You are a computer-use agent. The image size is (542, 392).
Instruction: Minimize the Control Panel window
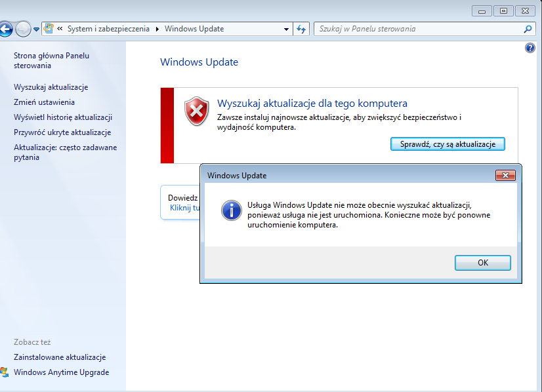482,11
